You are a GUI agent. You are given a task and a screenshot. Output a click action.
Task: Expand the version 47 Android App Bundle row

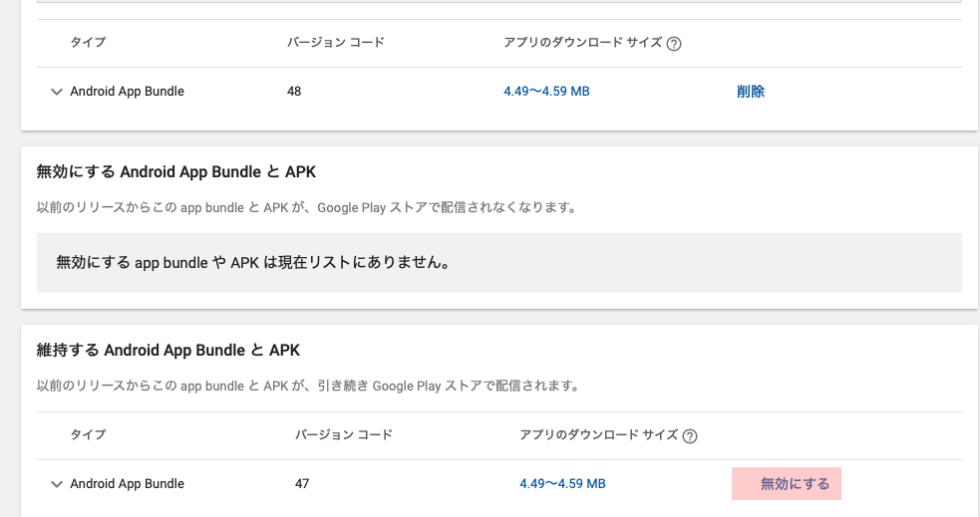(56, 484)
